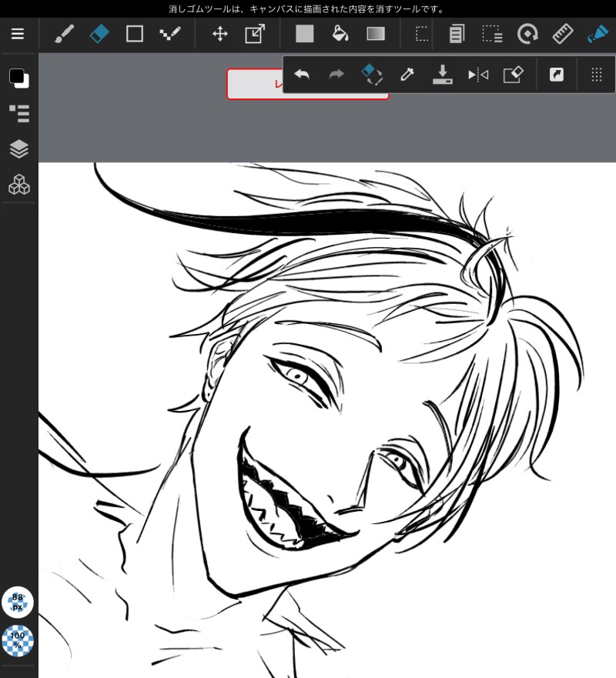Toggle brush and eraser switch icon

tap(372, 75)
